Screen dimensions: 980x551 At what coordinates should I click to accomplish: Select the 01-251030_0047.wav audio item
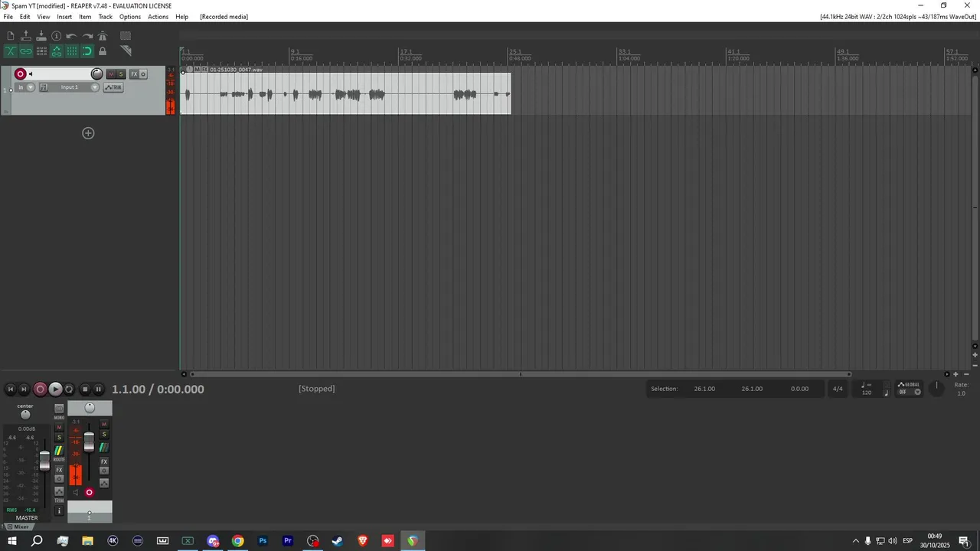coord(345,93)
